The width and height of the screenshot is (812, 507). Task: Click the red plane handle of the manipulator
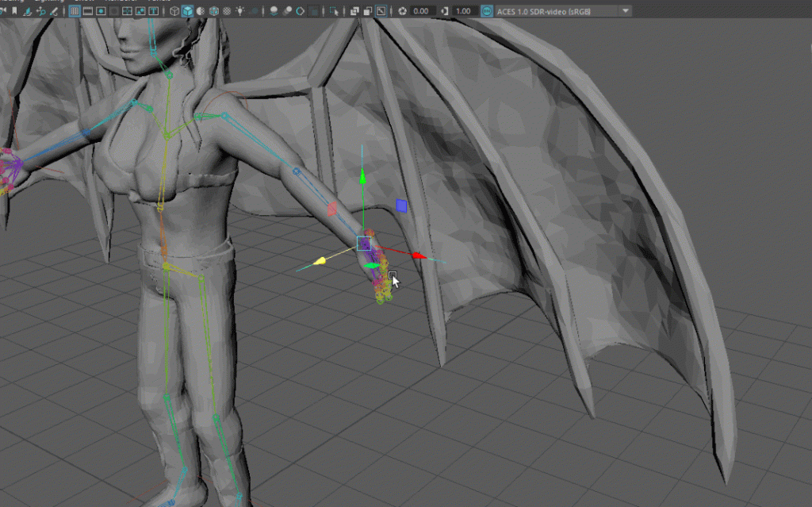coord(332,209)
